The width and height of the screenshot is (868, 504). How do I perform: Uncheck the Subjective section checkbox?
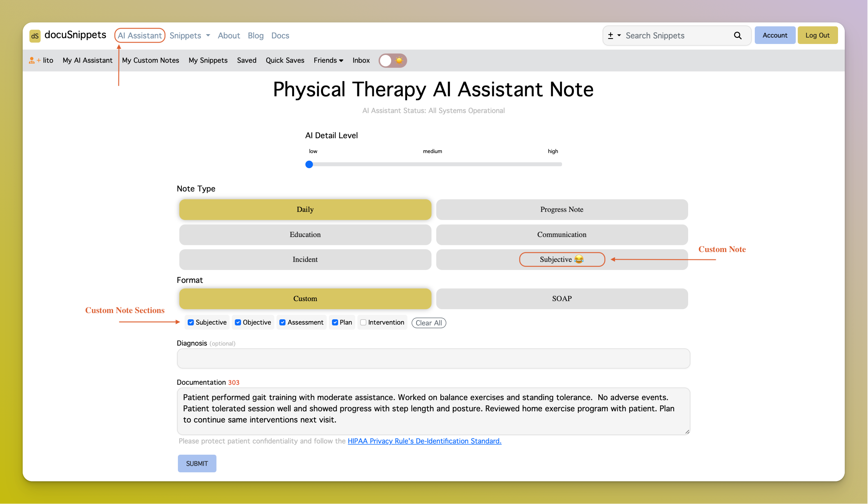(x=191, y=322)
